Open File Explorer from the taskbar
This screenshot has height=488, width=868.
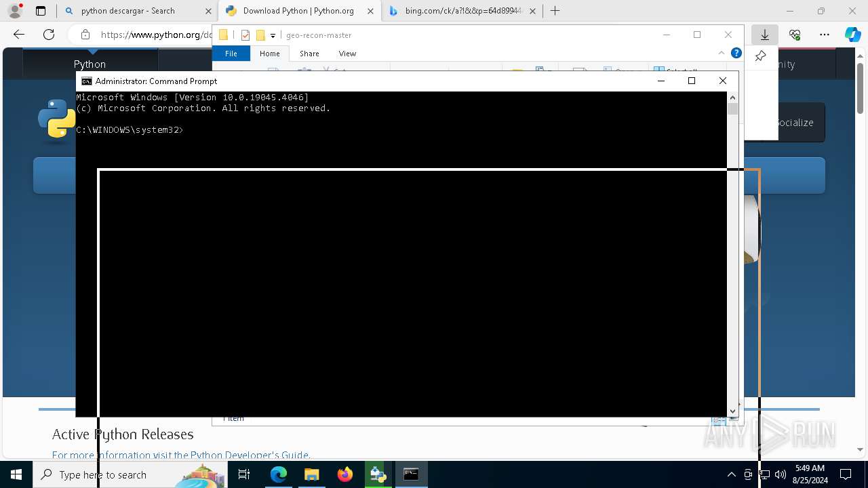311,474
